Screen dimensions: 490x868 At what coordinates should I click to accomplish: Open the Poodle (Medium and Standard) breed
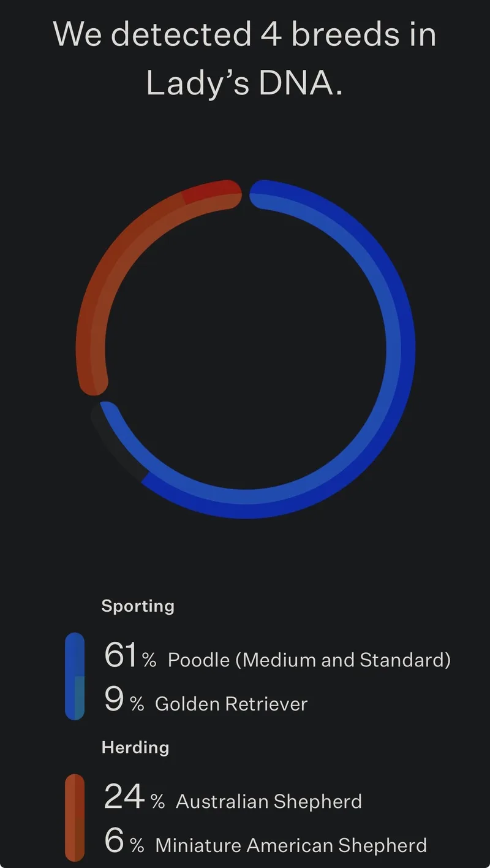coord(309,660)
